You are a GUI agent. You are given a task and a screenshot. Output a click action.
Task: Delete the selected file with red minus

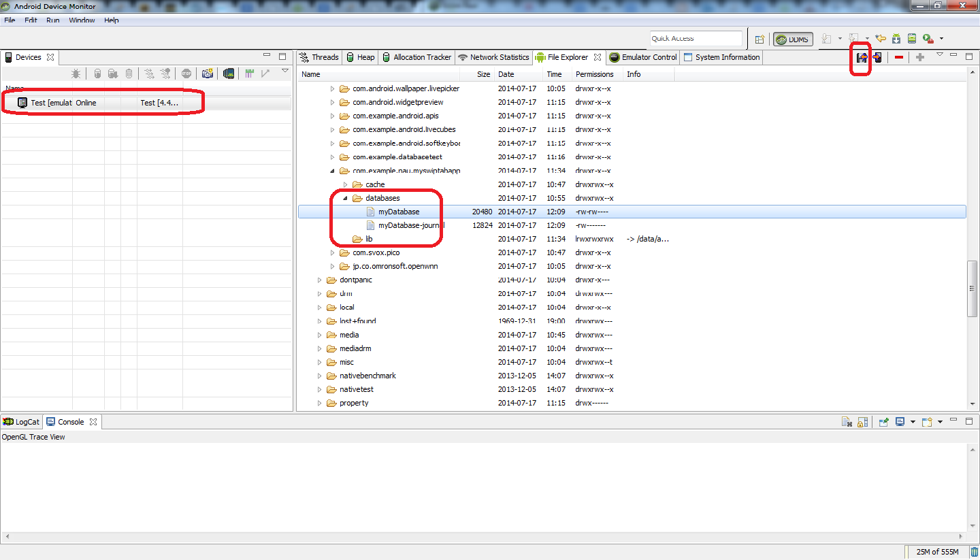899,58
